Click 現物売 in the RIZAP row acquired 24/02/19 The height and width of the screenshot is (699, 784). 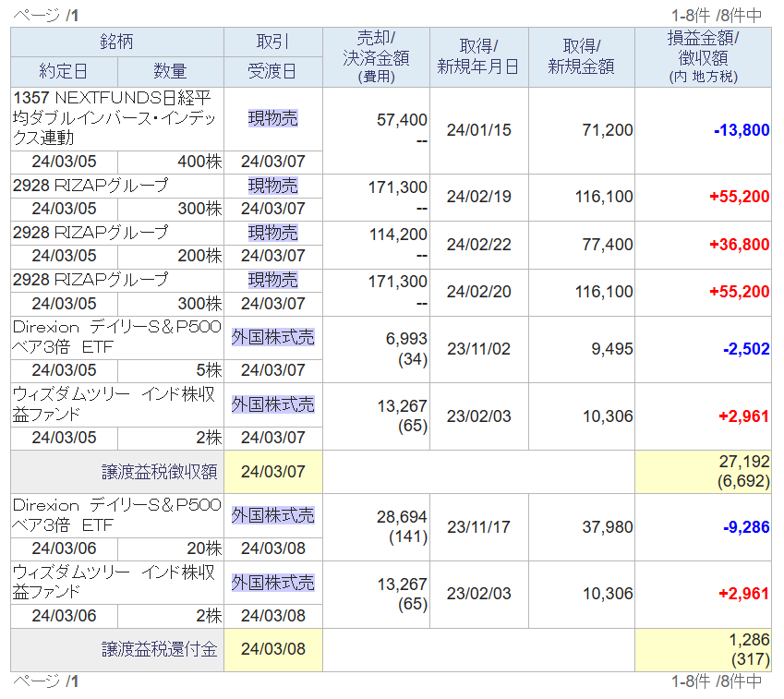pos(273,186)
